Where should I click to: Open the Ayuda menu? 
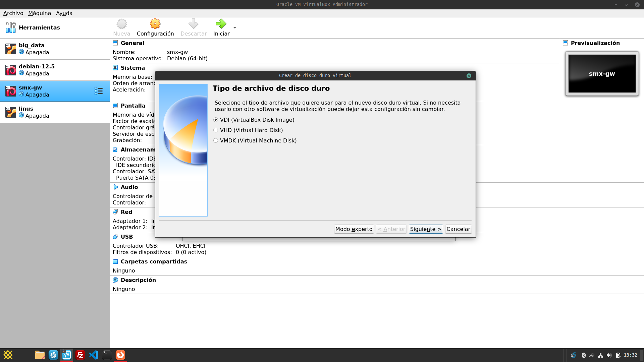click(64, 13)
